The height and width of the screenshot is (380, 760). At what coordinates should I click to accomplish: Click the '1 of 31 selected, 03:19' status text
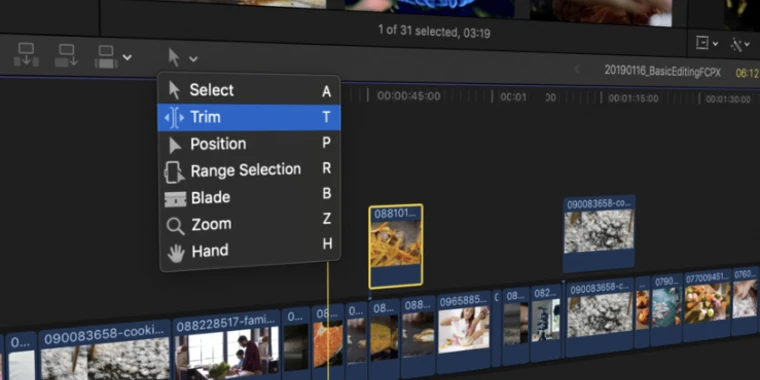(434, 32)
